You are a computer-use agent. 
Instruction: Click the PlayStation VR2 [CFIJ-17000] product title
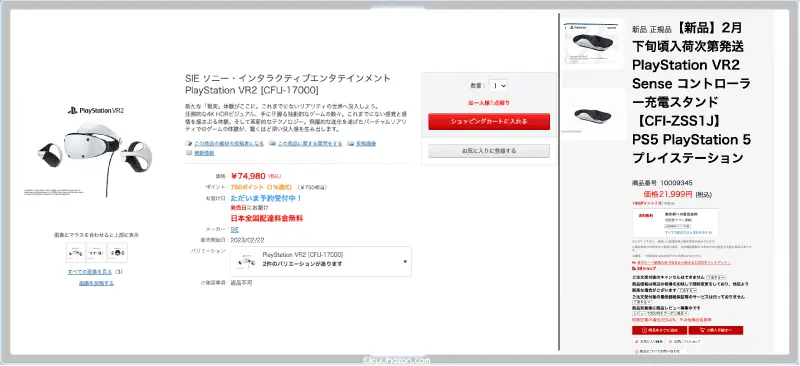coord(252,90)
